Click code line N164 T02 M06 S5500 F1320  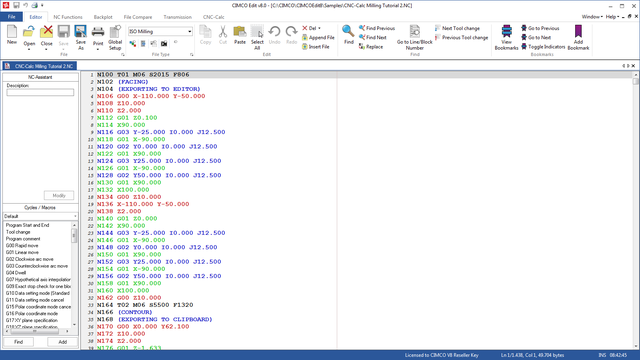(145, 305)
